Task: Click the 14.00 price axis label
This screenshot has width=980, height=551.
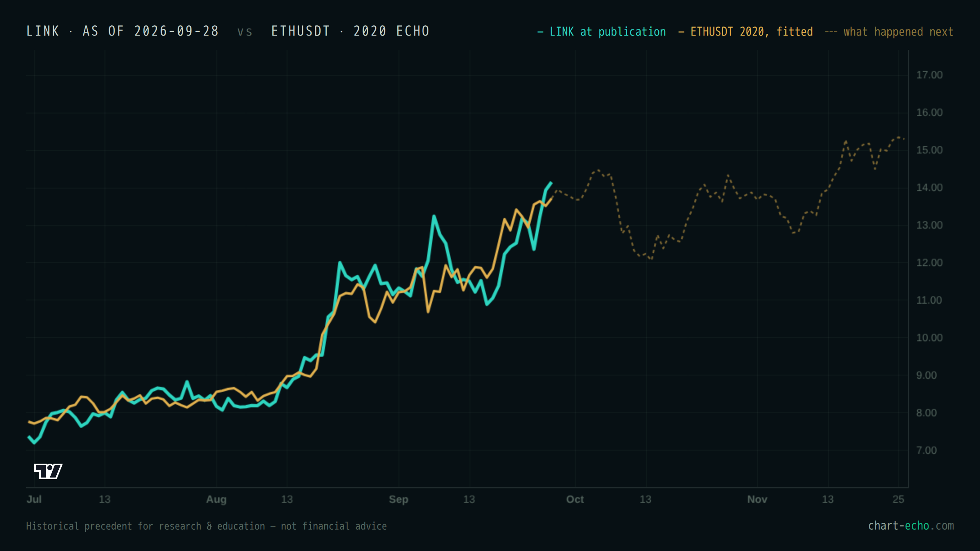Action: 929,188
